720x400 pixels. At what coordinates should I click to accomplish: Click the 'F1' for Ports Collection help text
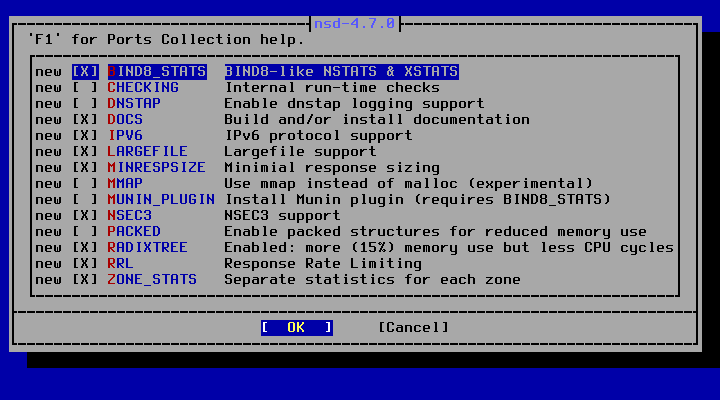coord(166,39)
